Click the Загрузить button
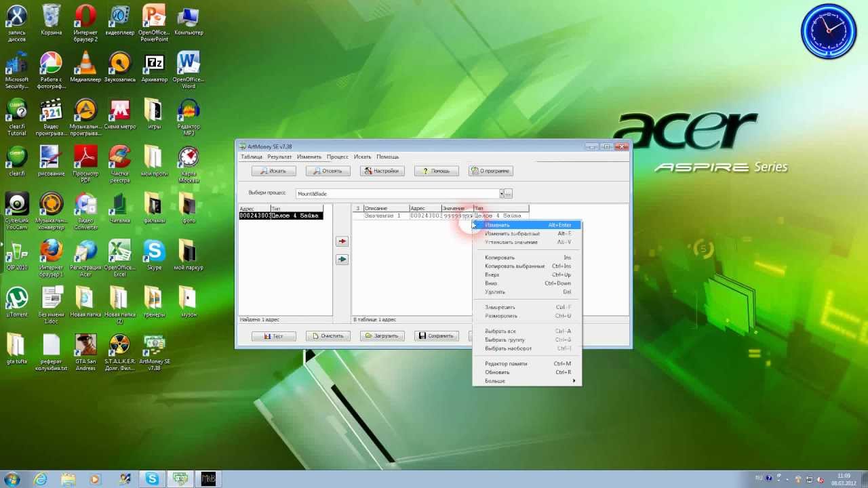 (382, 335)
